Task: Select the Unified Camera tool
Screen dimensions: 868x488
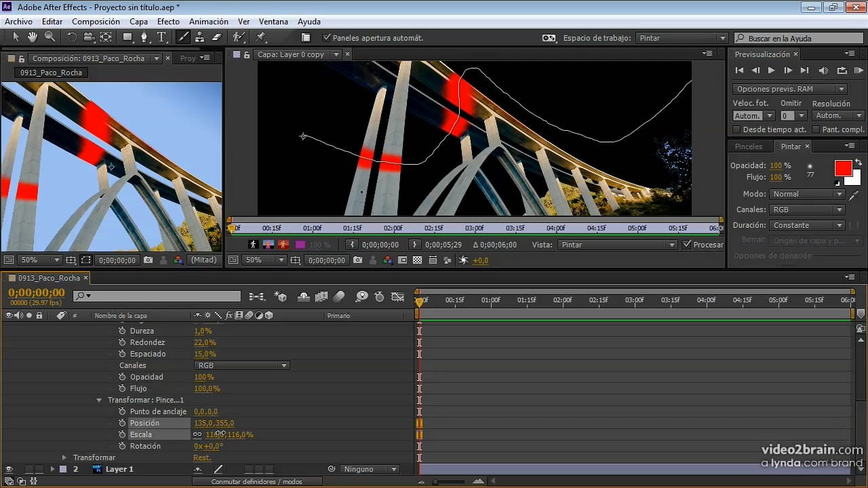Action: [89, 37]
